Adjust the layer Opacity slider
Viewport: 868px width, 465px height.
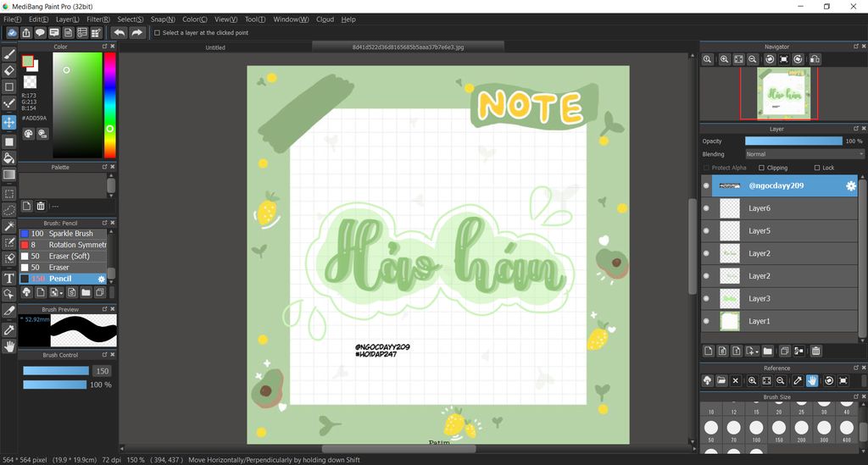(793, 141)
